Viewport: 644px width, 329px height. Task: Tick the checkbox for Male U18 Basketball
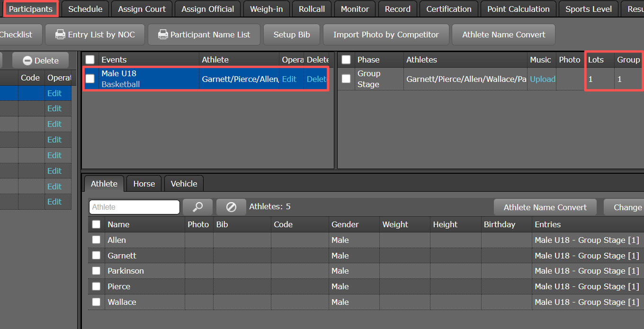click(90, 79)
